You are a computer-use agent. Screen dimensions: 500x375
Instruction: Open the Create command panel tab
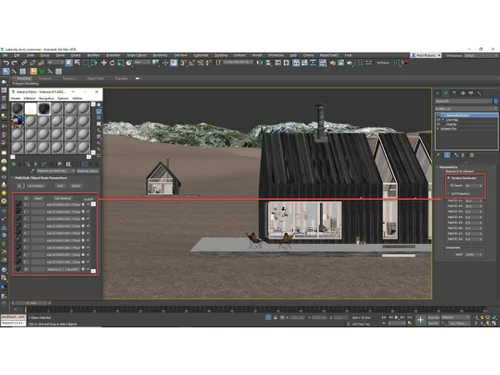tap(438, 93)
